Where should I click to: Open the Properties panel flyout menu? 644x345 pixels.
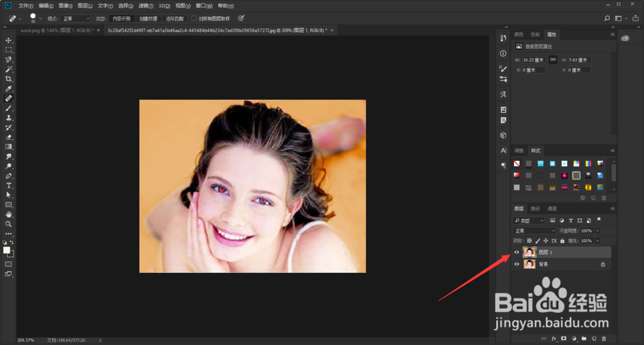[x=612, y=35]
